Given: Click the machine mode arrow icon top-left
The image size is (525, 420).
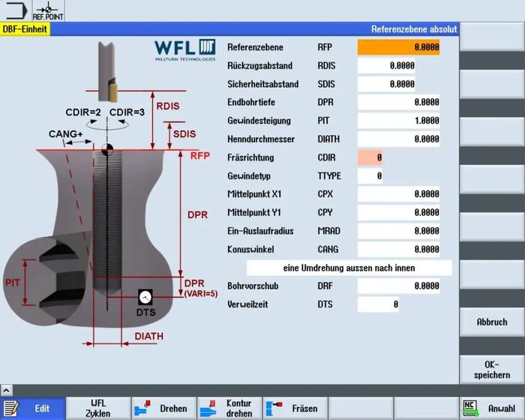Looking at the screenshot, I should tap(13, 10).
